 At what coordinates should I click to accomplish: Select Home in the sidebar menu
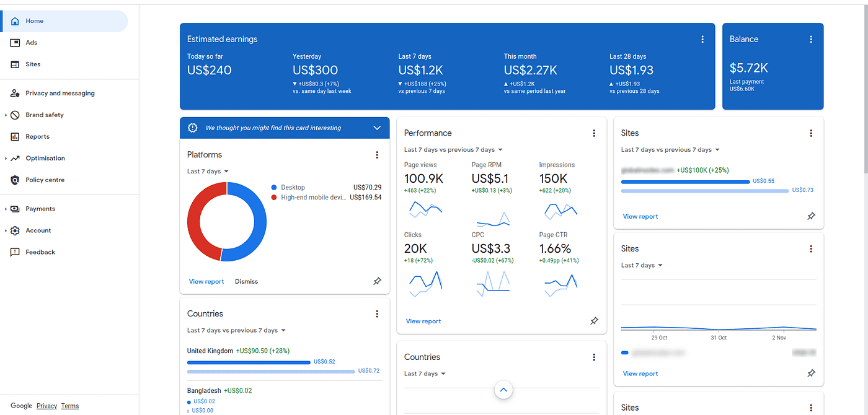35,20
